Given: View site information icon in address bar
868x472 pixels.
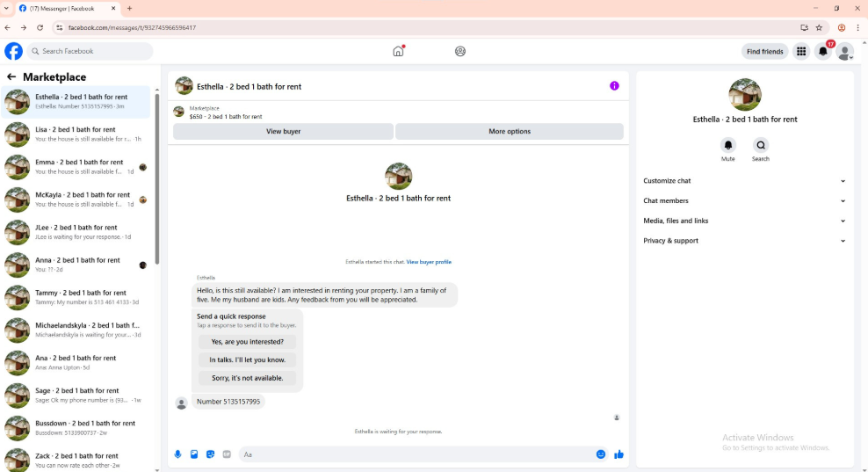Looking at the screenshot, I should pyautogui.click(x=59, y=27).
